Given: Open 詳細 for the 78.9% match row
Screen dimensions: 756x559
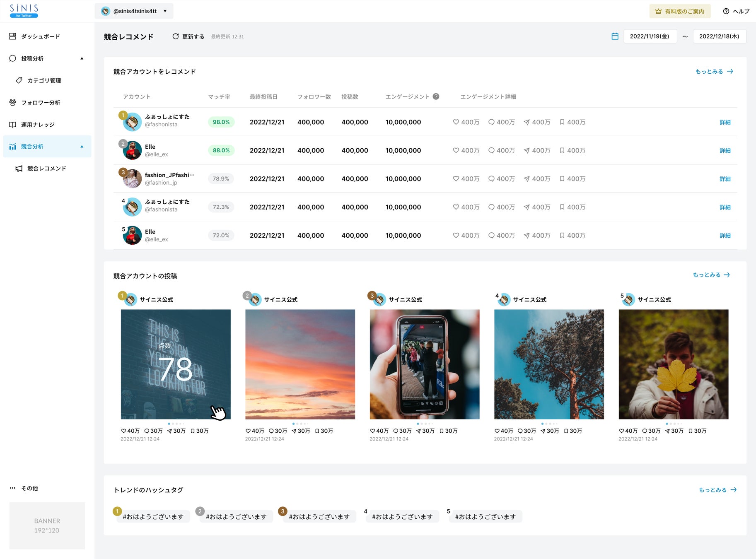Looking at the screenshot, I should pyautogui.click(x=725, y=179).
